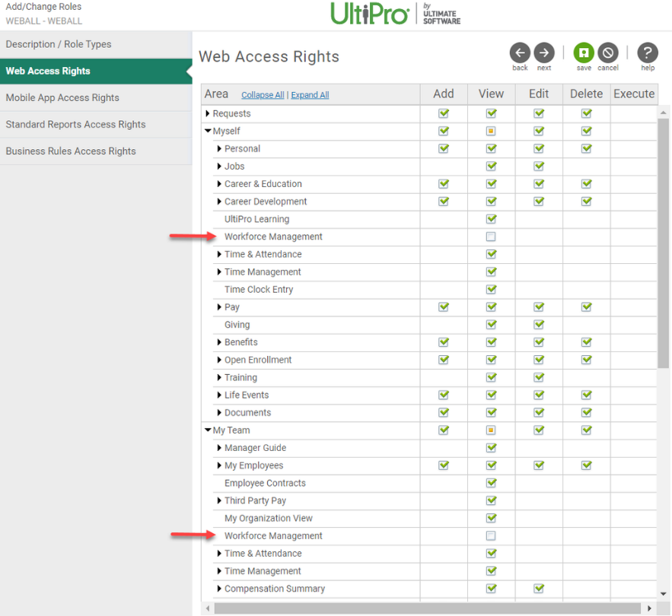Enable View for My Team Workforce Management
672x616 pixels.
click(491, 535)
